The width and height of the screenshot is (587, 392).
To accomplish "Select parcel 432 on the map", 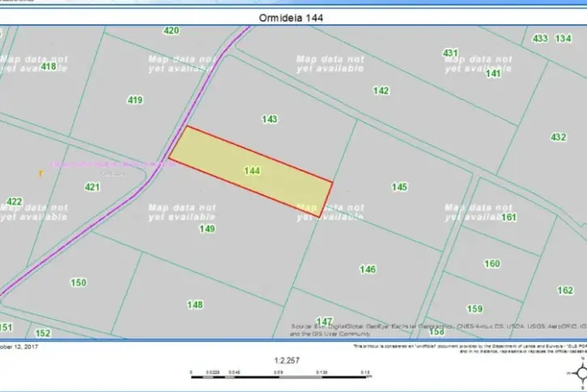I will coord(558,137).
